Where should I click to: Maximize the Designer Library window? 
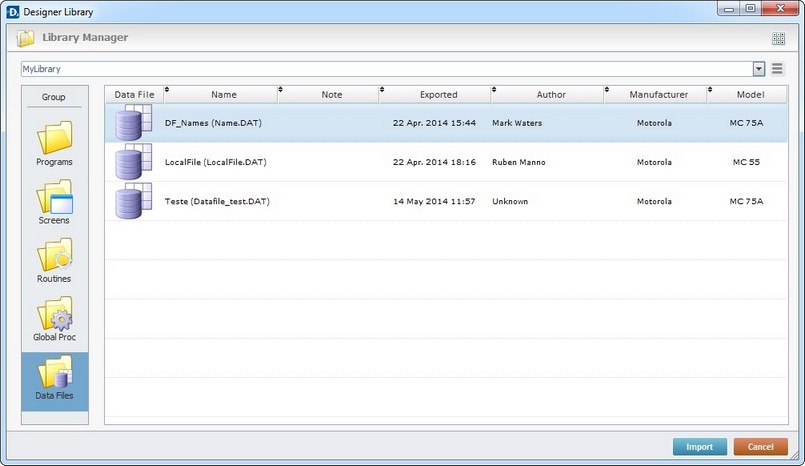(x=751, y=9)
